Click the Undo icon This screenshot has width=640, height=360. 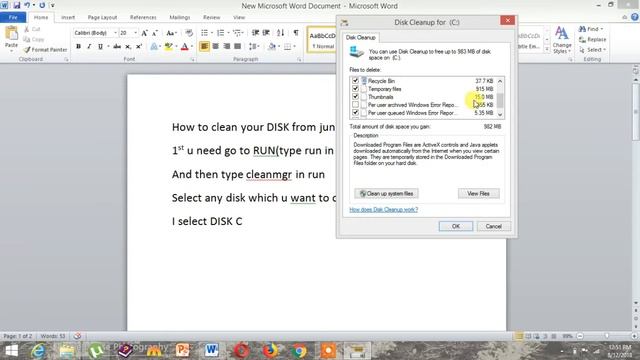coord(27,5)
